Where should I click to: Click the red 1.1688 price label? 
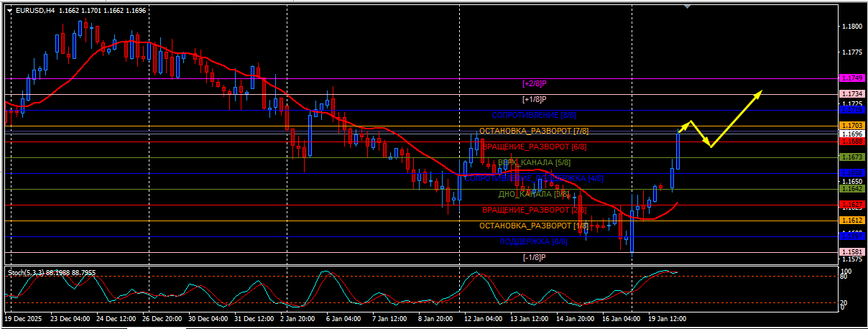(852, 142)
